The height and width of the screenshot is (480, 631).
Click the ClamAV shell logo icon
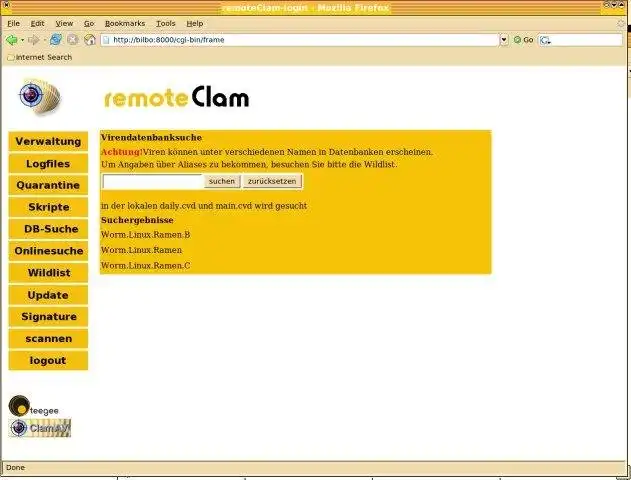point(39,97)
